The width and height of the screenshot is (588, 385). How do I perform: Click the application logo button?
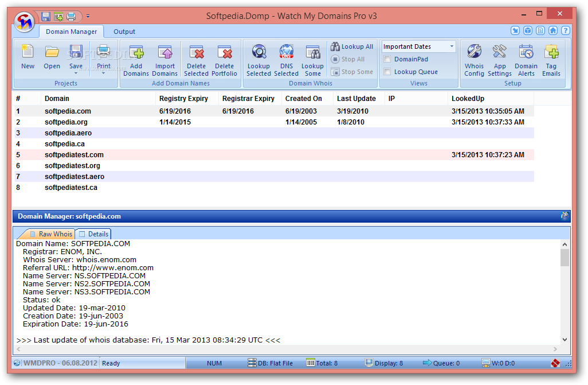pyautogui.click(x=25, y=22)
